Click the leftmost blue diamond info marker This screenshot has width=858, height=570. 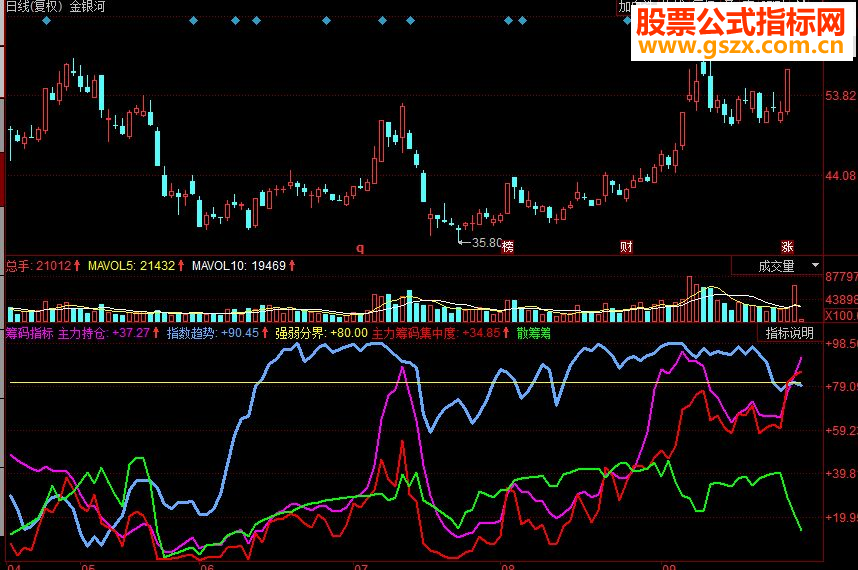pos(47,21)
